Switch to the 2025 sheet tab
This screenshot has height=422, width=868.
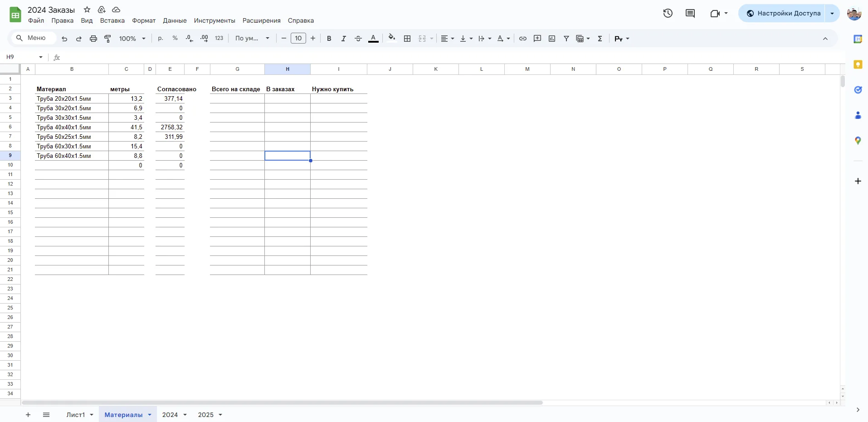[205, 415]
